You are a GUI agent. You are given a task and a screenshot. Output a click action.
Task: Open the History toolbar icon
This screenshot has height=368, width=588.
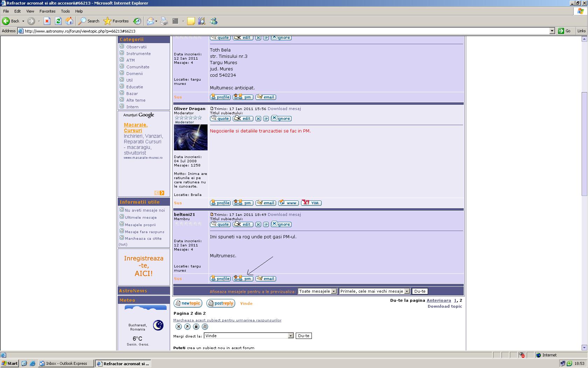point(137,21)
